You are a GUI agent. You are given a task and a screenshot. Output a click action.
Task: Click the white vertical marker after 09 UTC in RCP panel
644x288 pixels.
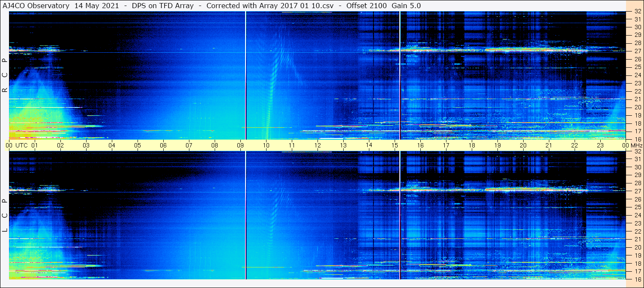tap(246, 75)
